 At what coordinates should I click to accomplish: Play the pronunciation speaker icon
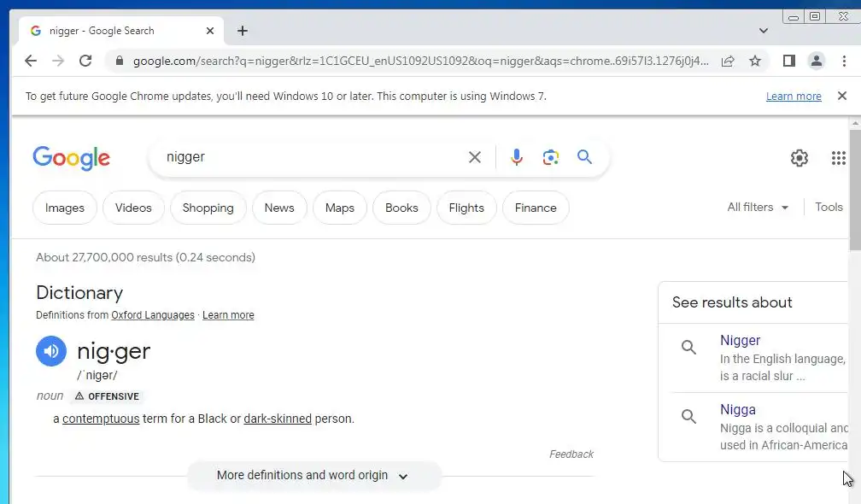(x=51, y=351)
